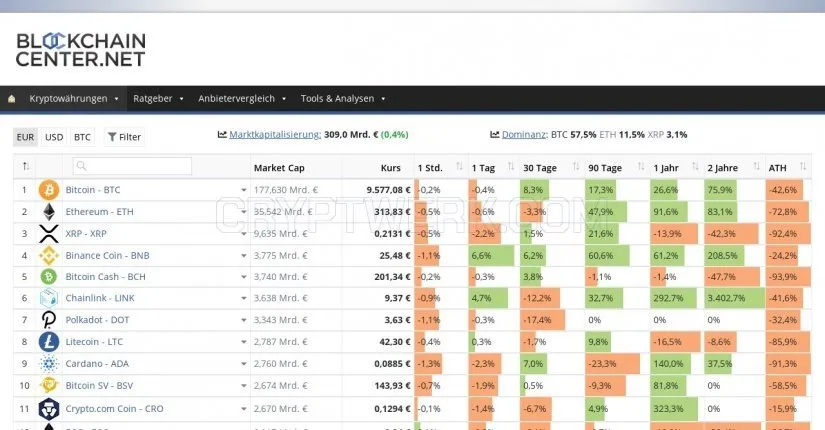Sort table by 1 Std. column arrows
The width and height of the screenshot is (825, 430).
(x=459, y=167)
